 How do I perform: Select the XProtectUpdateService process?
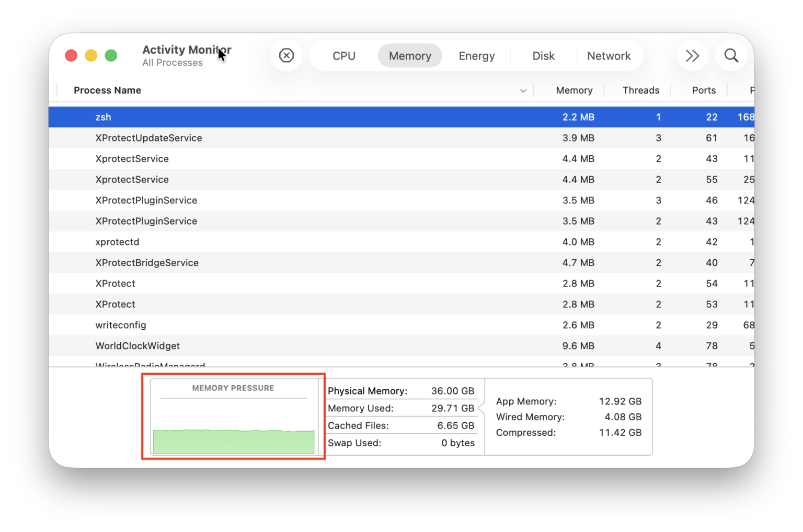[x=401, y=138]
